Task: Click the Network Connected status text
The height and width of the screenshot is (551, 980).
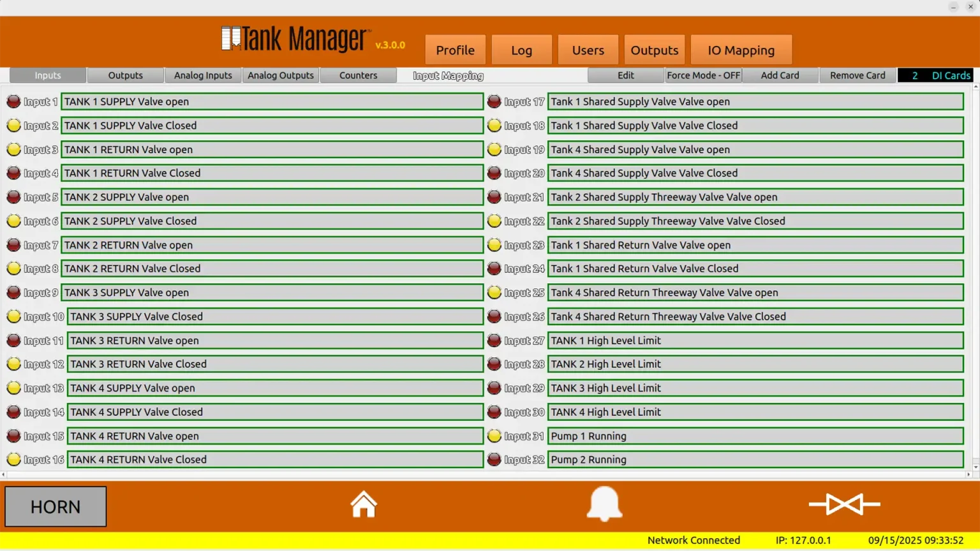Action: click(694, 540)
